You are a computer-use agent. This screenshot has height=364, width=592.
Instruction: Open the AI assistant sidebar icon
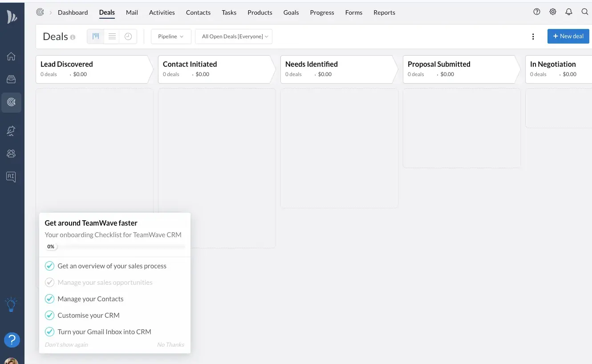(x=11, y=177)
